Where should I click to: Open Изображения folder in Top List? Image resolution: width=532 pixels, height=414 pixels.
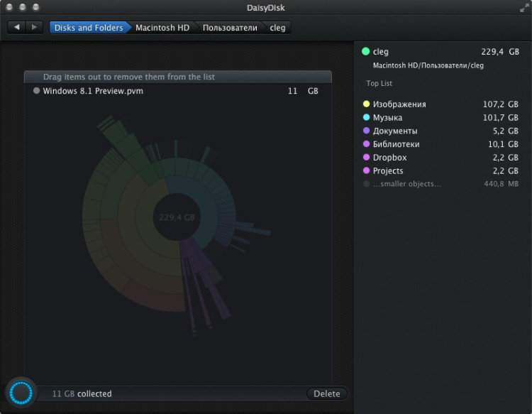click(x=440, y=104)
